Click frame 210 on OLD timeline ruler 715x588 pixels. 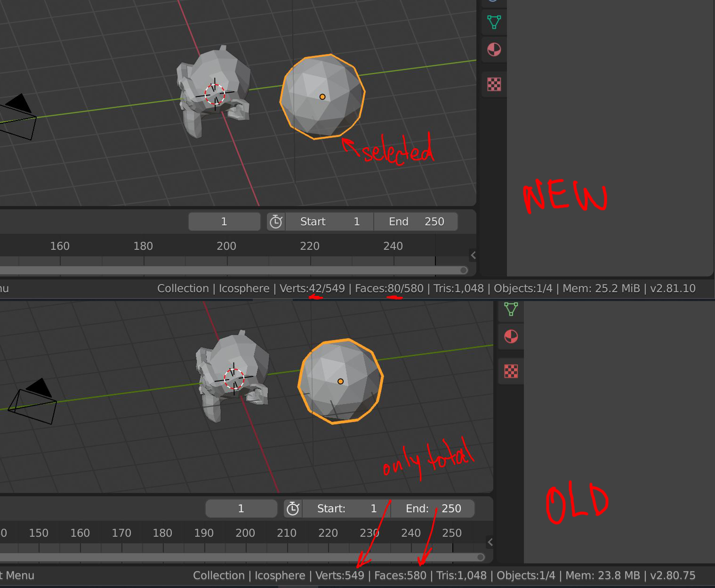[x=287, y=533]
